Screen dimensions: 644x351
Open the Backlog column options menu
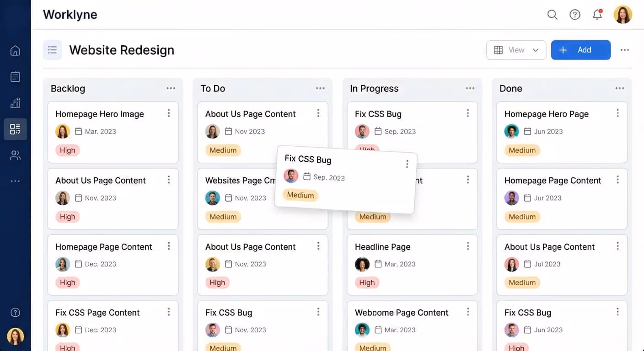(x=171, y=88)
